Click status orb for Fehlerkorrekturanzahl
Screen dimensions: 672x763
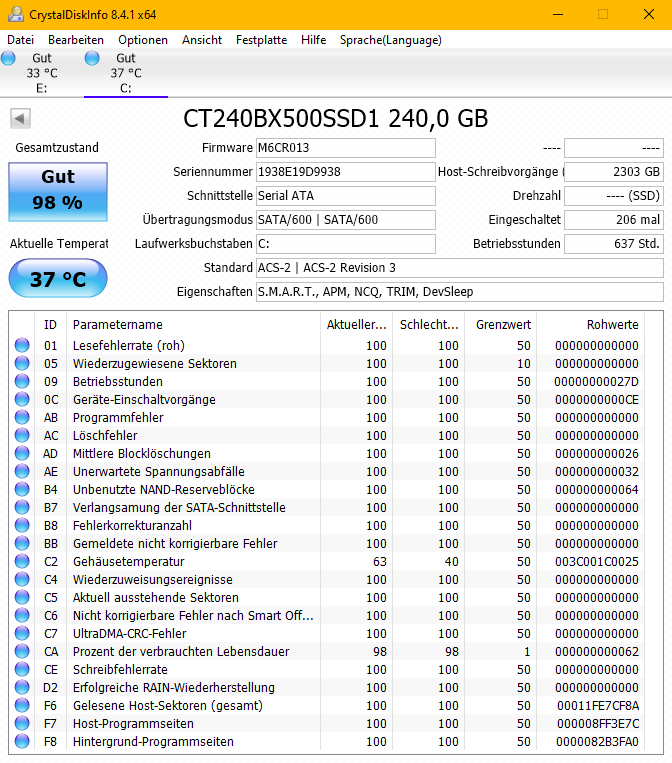click(22, 525)
